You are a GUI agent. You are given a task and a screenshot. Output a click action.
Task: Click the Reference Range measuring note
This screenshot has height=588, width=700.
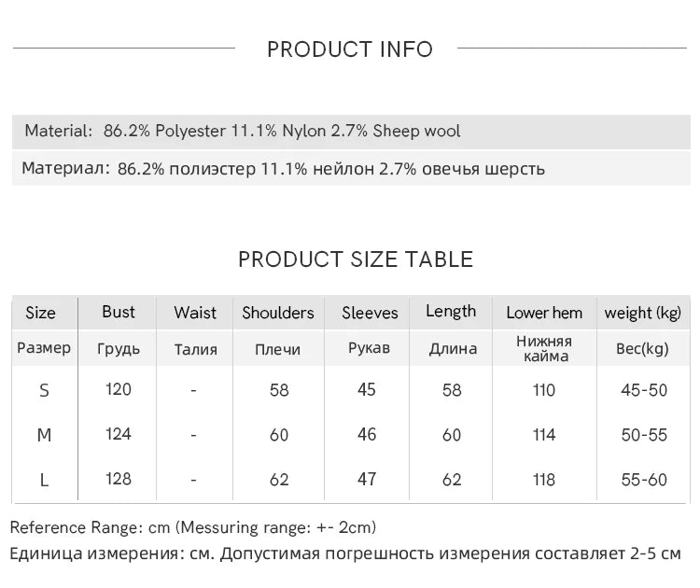tap(193, 527)
